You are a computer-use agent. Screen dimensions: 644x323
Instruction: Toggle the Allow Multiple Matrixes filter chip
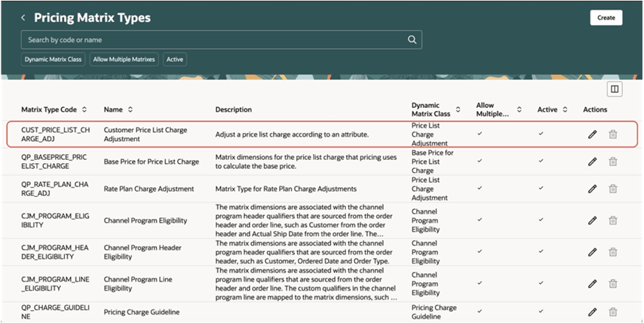(124, 59)
